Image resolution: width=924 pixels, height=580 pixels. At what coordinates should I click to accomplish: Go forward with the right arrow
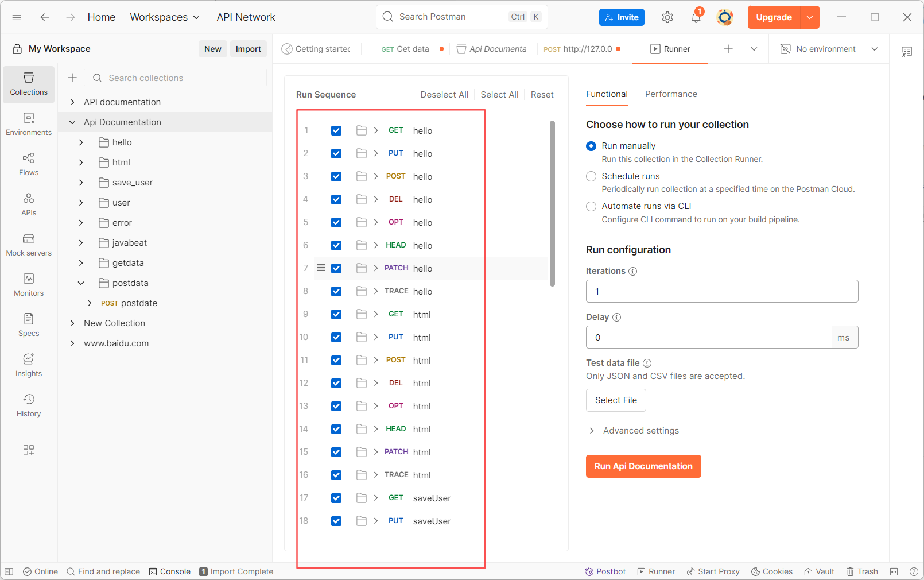(x=71, y=17)
